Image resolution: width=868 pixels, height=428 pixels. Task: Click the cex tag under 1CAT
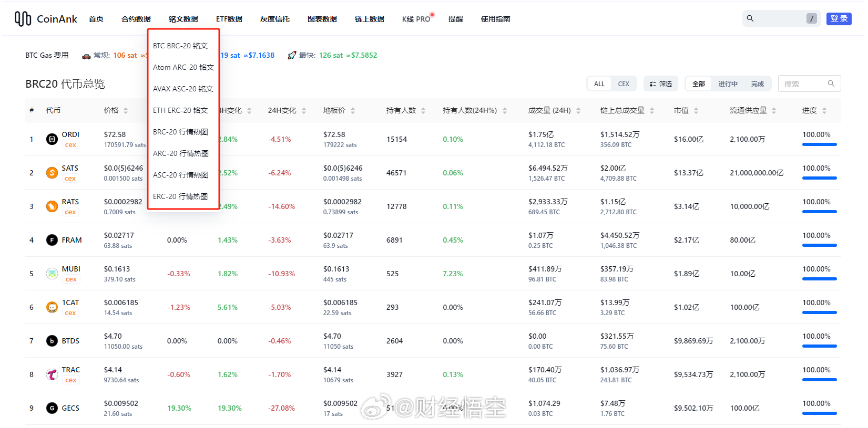[x=70, y=313]
